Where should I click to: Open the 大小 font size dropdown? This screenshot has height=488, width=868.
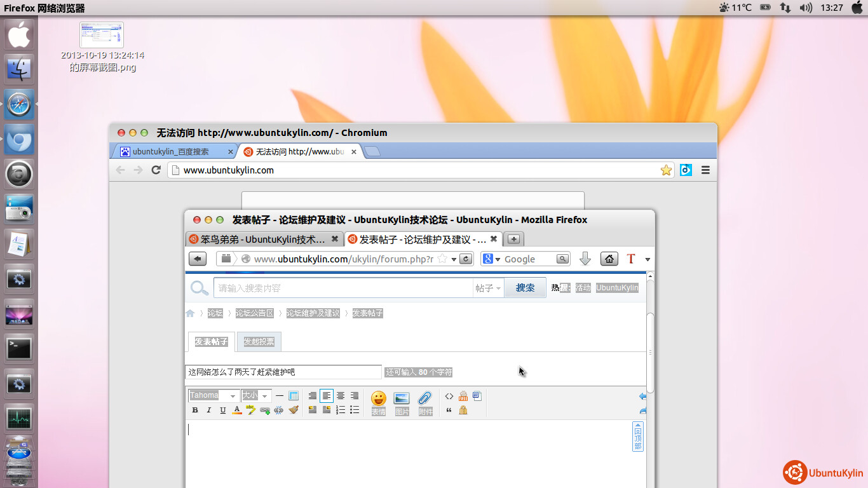click(256, 396)
